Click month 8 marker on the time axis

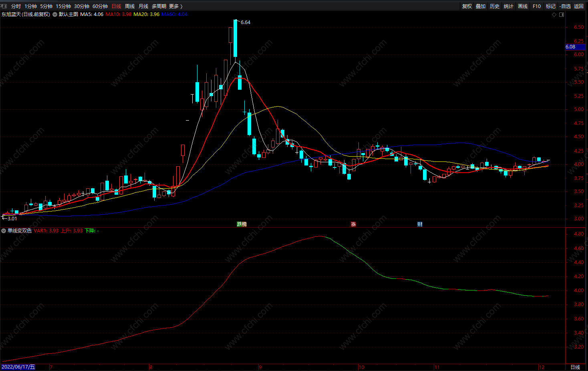click(151, 367)
